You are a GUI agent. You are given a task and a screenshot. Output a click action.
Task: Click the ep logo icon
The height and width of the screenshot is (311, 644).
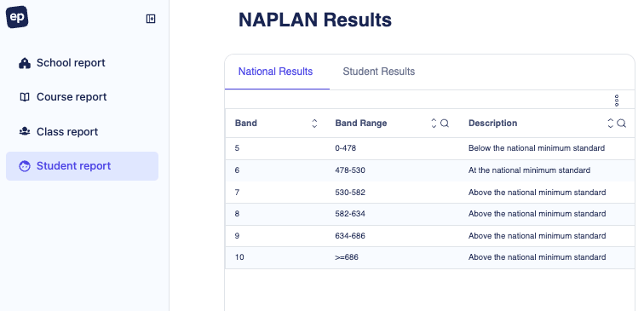(17, 17)
